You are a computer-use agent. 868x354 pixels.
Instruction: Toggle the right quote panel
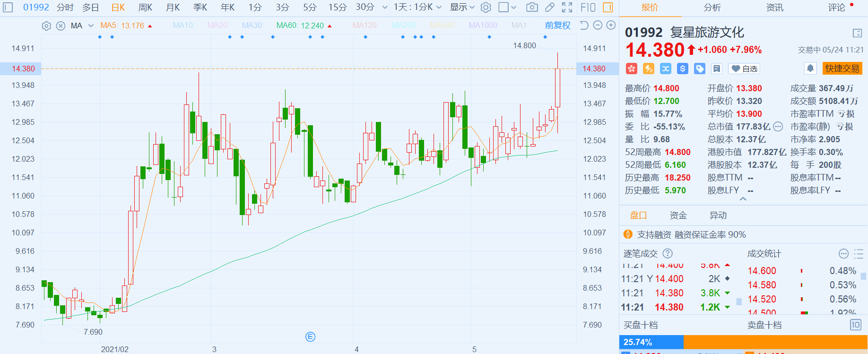click(608, 7)
